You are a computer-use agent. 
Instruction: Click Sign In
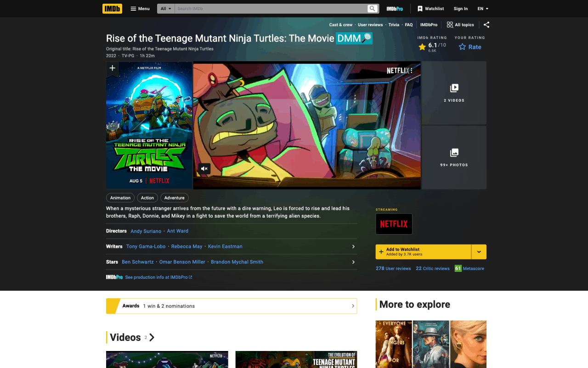pyautogui.click(x=461, y=9)
